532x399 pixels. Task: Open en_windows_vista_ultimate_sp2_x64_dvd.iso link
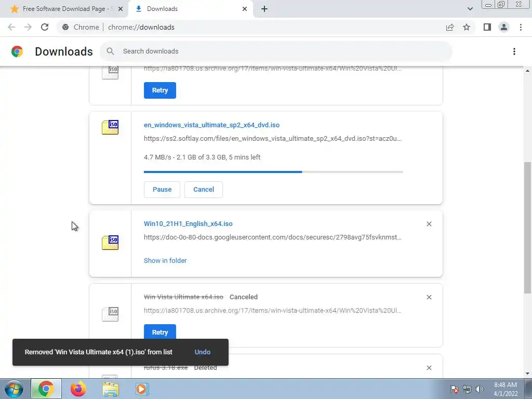tap(212, 125)
